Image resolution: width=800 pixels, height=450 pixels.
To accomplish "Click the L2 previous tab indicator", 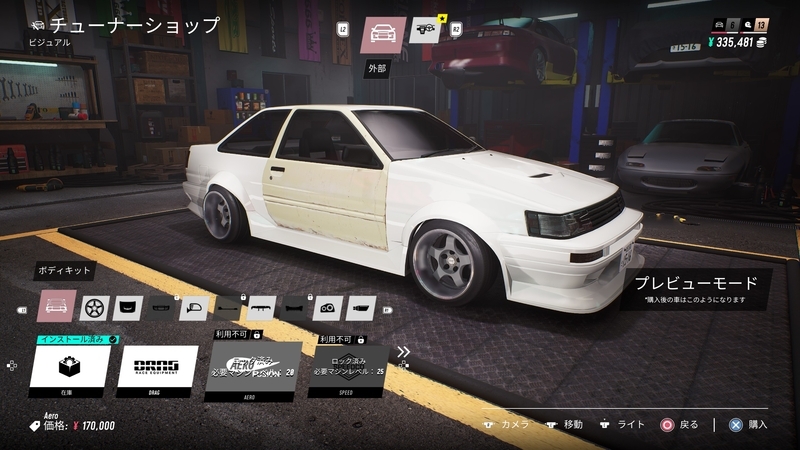I will coord(343,30).
